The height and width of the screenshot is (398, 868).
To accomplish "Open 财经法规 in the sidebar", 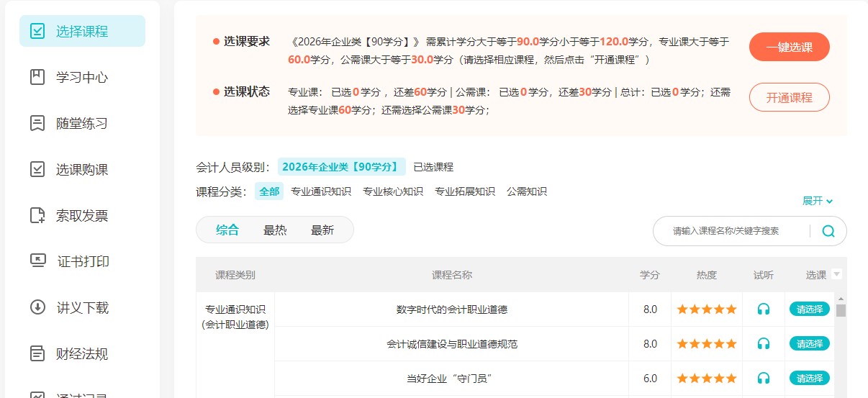I will coord(82,353).
